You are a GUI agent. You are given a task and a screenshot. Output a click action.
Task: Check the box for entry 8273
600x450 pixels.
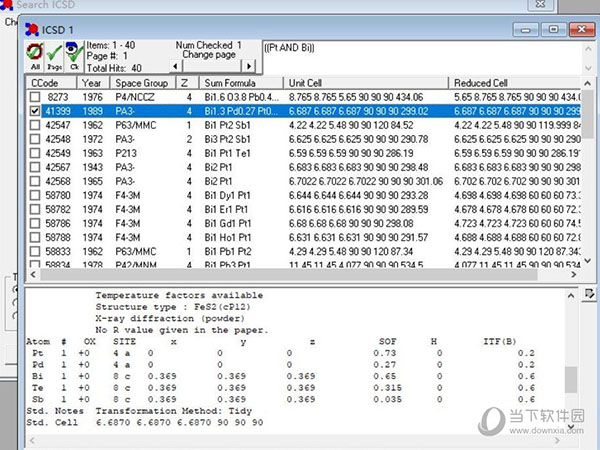[x=35, y=97]
